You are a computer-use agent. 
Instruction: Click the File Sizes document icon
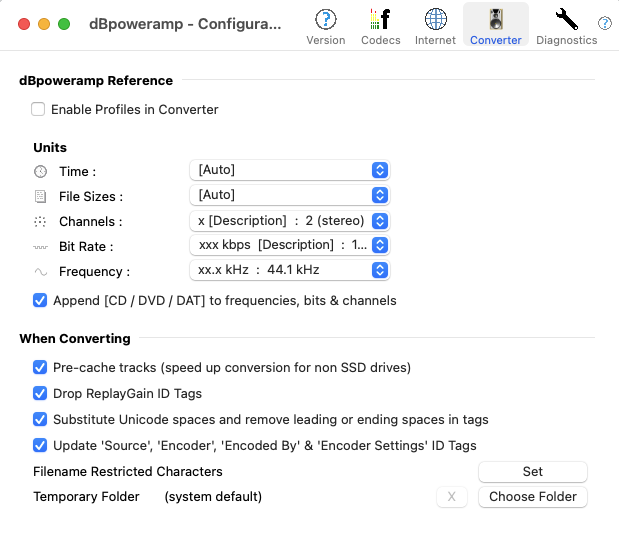click(x=40, y=196)
